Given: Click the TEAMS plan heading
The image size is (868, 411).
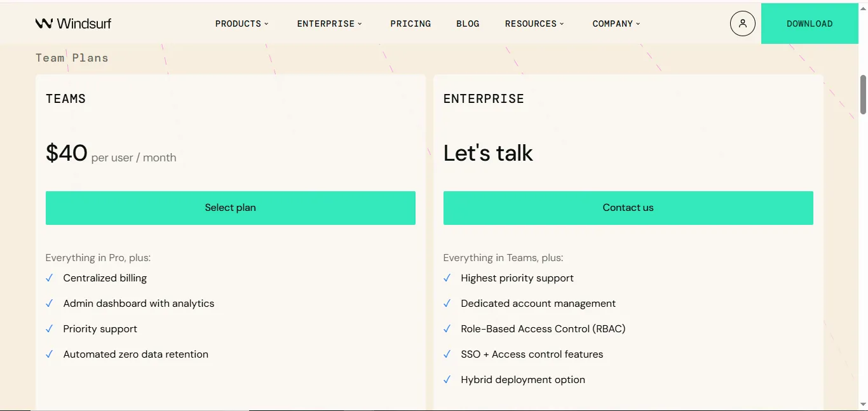Looking at the screenshot, I should (x=65, y=99).
